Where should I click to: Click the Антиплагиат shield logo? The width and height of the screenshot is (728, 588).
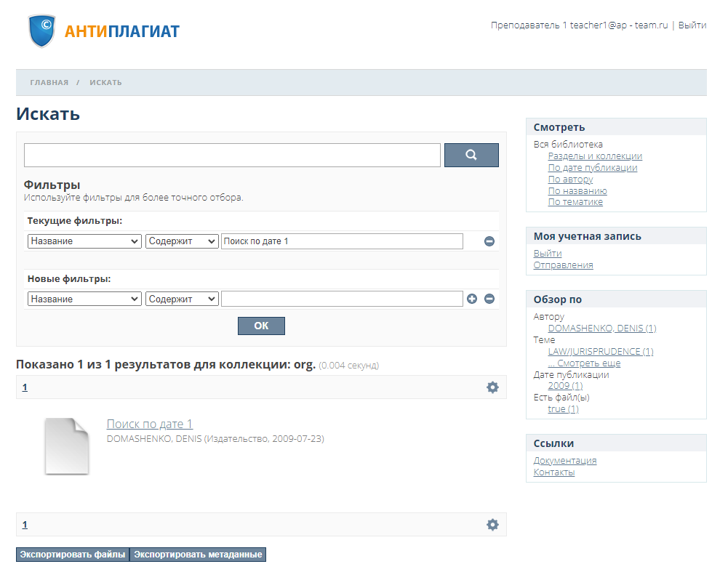[x=41, y=30]
